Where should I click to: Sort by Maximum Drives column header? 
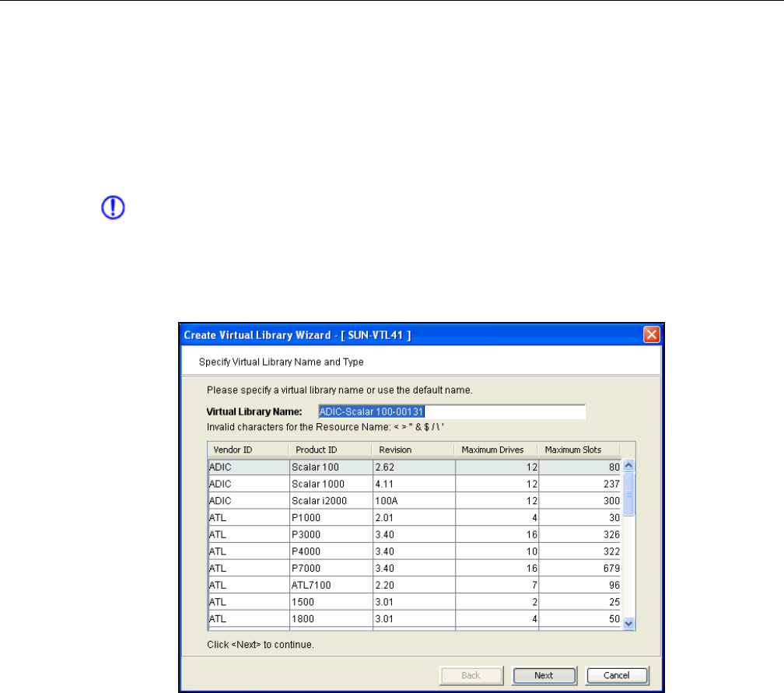click(x=496, y=450)
